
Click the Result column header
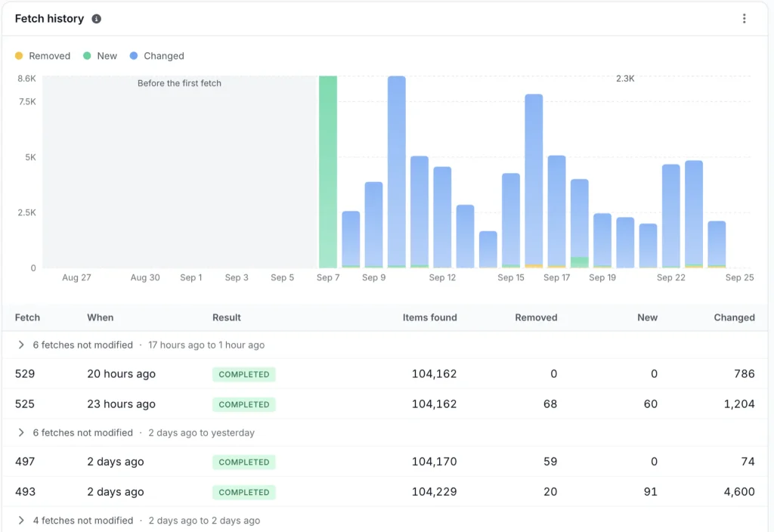(227, 317)
